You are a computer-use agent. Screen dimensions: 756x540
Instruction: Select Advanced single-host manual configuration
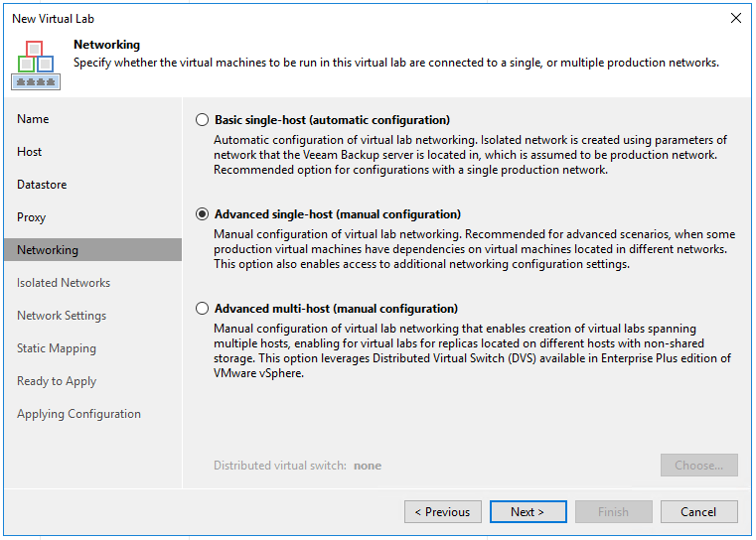click(x=203, y=214)
